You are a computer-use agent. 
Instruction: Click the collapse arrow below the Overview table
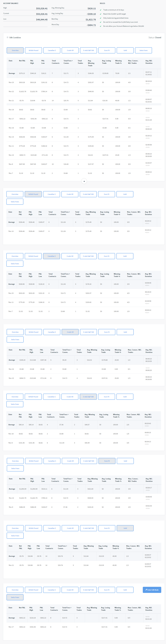pyautogui.click(x=84, y=181)
